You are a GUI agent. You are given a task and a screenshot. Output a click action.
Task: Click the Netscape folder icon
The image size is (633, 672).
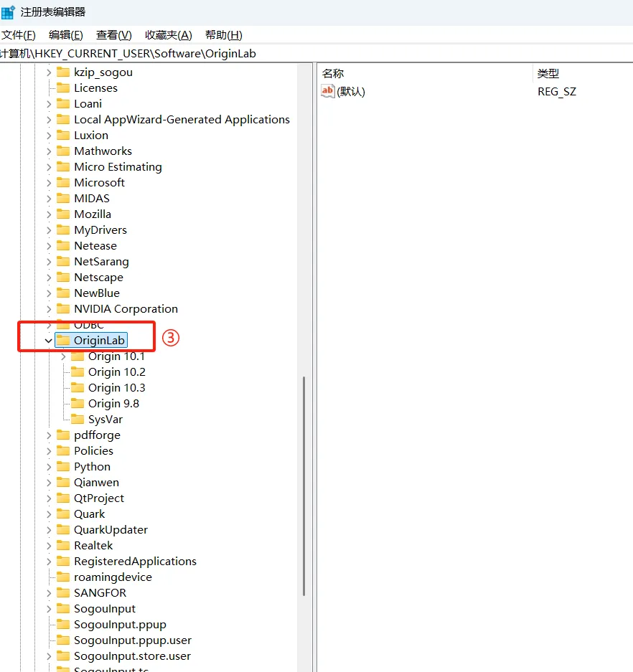[x=63, y=278]
